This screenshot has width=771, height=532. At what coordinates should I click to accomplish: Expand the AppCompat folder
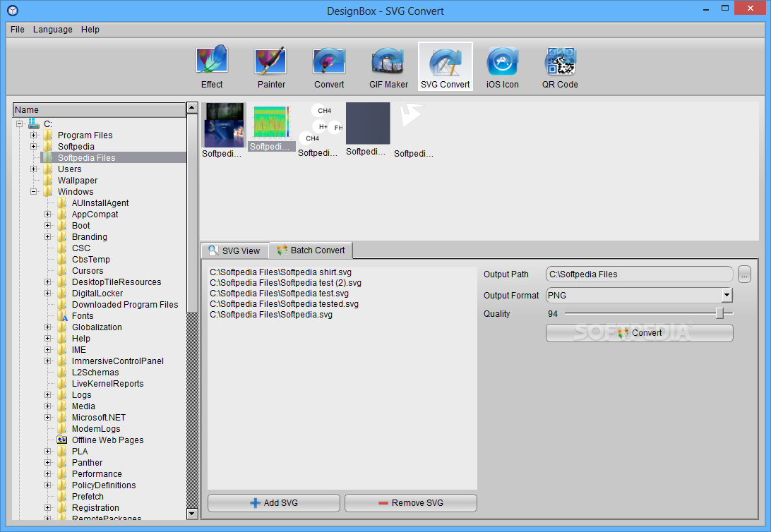pyautogui.click(x=48, y=214)
